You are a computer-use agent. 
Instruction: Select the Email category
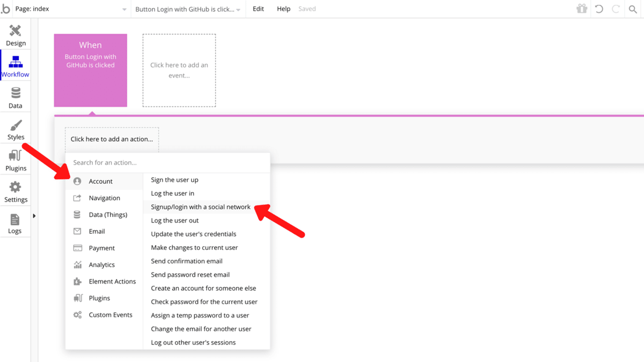pos(104,231)
